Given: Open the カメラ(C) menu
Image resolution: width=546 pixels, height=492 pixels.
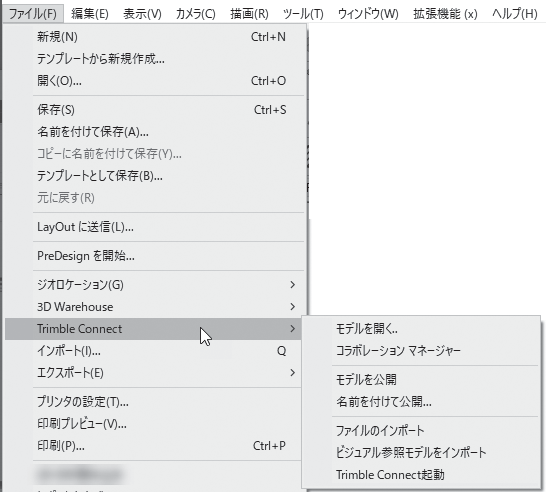Looking at the screenshot, I should 195,14.
